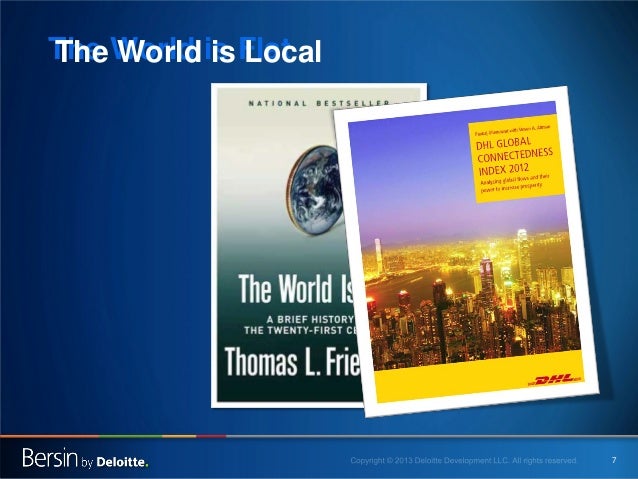Click 'Analyzing global flows' tagline on DHL cover
The width and height of the screenshot is (638, 479).
[515, 182]
